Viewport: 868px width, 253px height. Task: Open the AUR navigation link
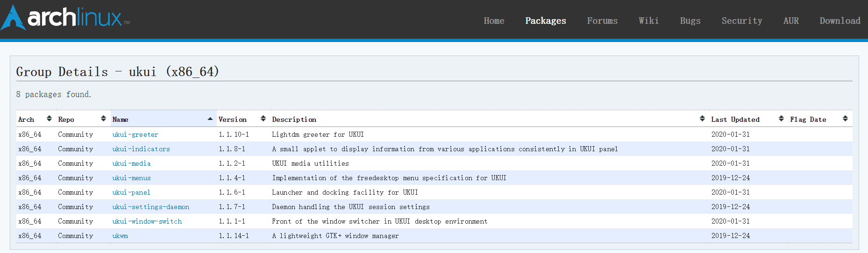pyautogui.click(x=791, y=21)
